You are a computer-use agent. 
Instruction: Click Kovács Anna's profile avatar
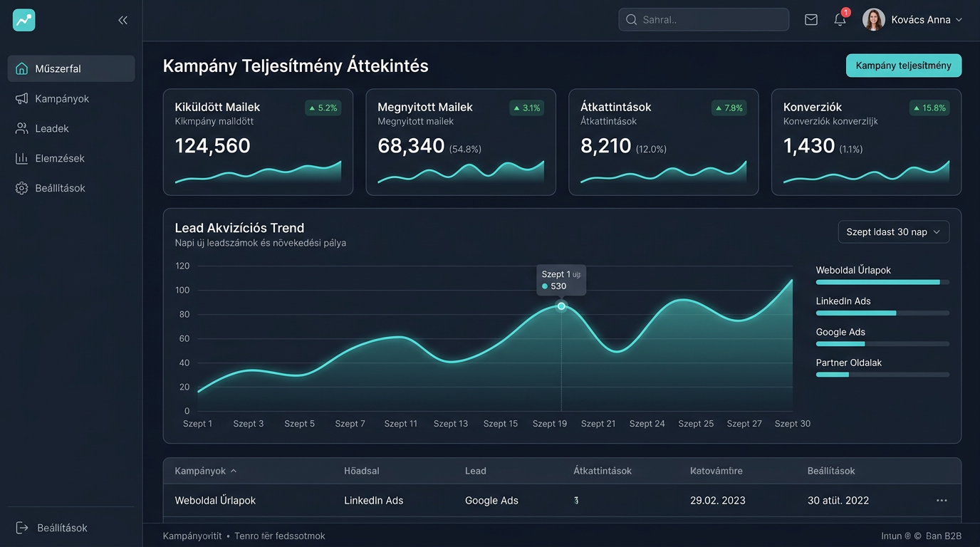[x=874, y=20]
